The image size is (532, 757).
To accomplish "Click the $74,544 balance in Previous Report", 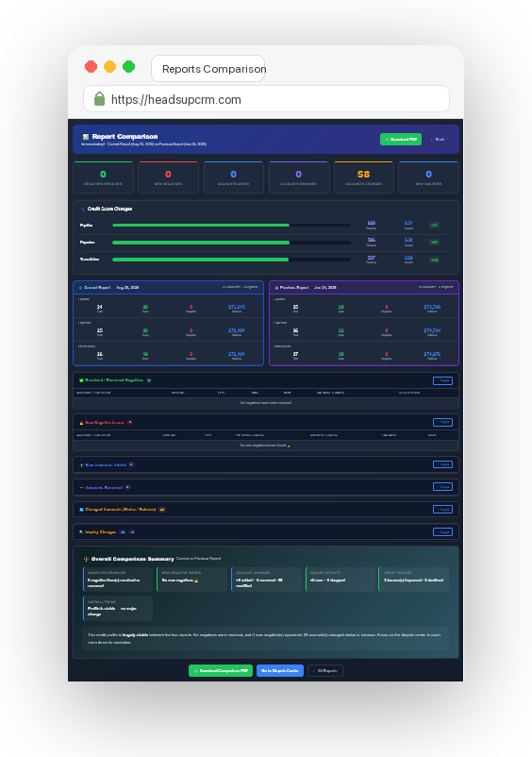I will (x=432, y=330).
